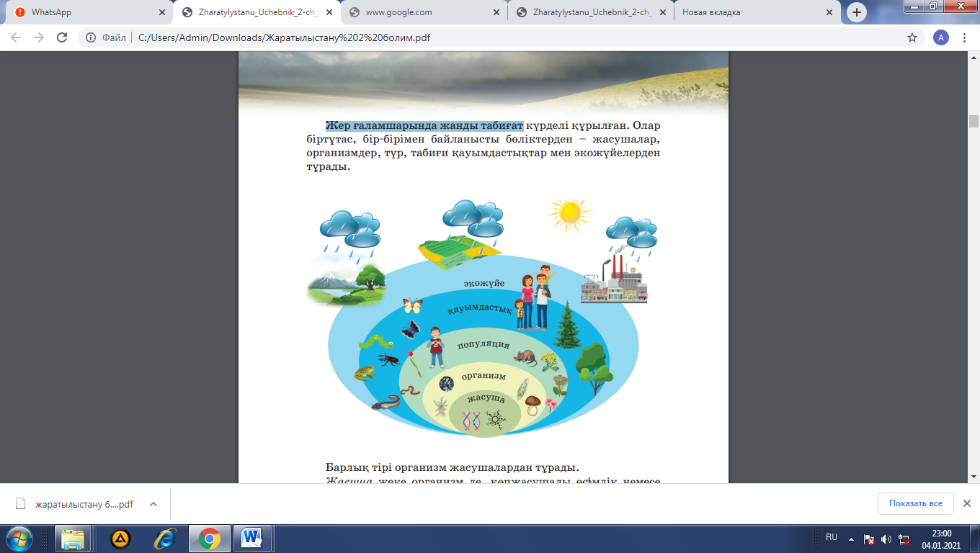Viewport: 980px width, 553px height.
Task: Close the WhatsApp tab
Action: pos(161,12)
